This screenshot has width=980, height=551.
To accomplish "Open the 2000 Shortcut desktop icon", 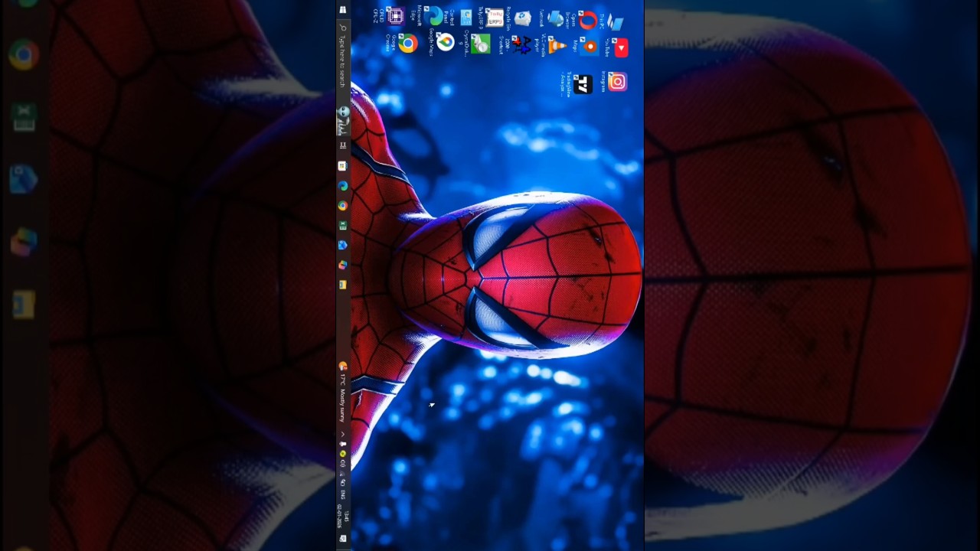I will (516, 44).
